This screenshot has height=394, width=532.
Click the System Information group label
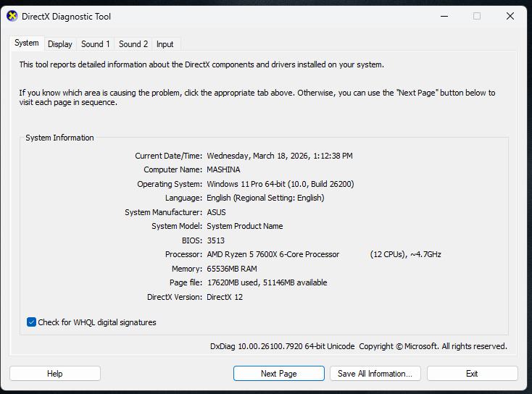(x=59, y=138)
